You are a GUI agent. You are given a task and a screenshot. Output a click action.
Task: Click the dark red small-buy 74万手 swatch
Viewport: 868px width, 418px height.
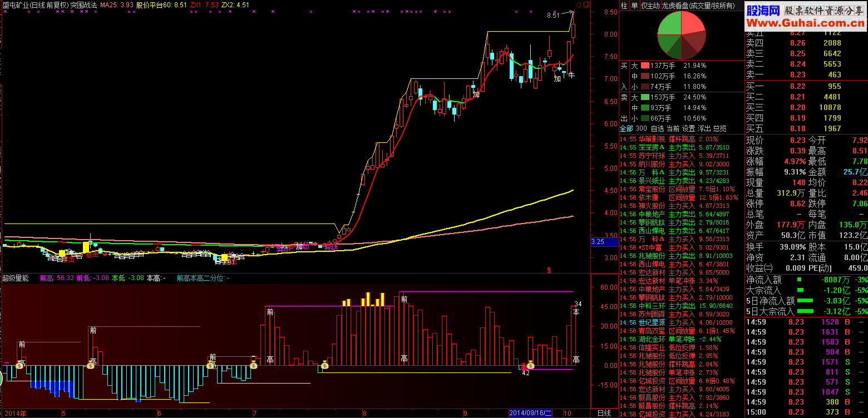644,87
